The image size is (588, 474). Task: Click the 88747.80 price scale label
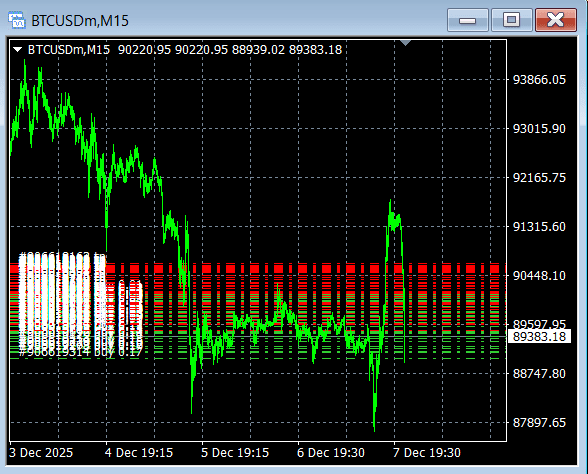pos(539,374)
